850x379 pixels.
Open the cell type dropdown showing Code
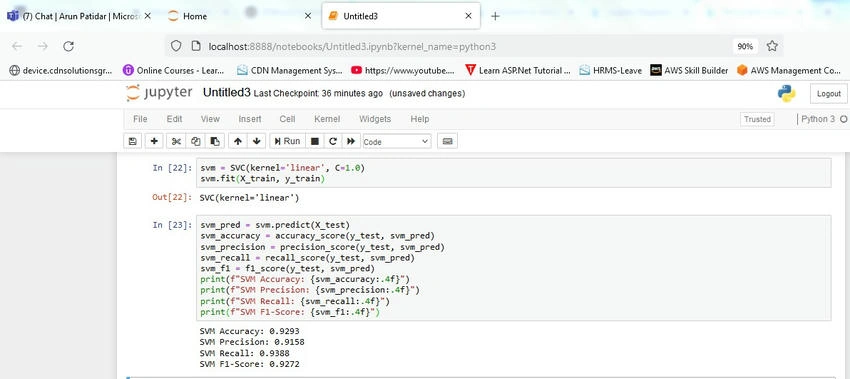tap(397, 142)
